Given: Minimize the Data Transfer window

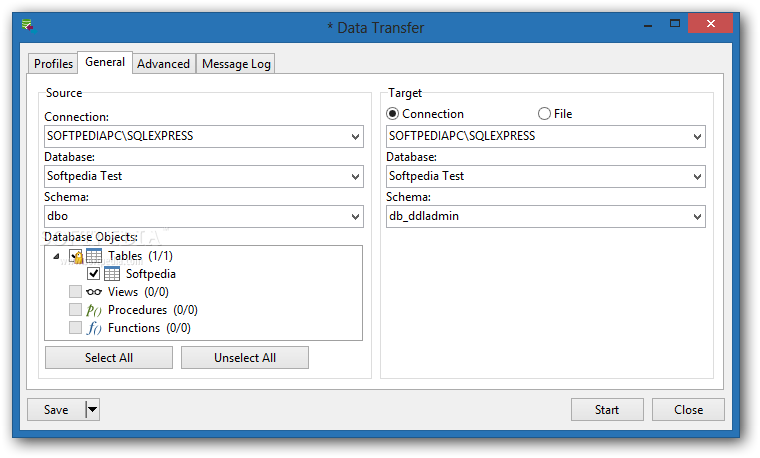Looking at the screenshot, I should point(648,24).
